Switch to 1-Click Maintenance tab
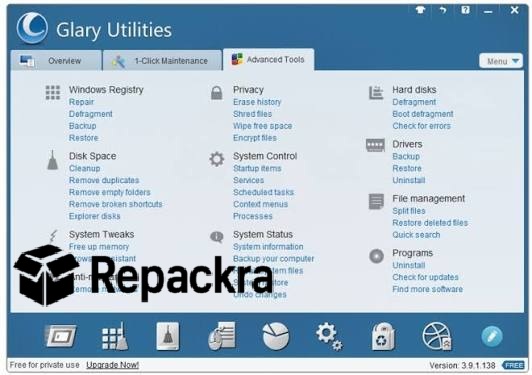This screenshot has height=375, width=532. coord(162,61)
